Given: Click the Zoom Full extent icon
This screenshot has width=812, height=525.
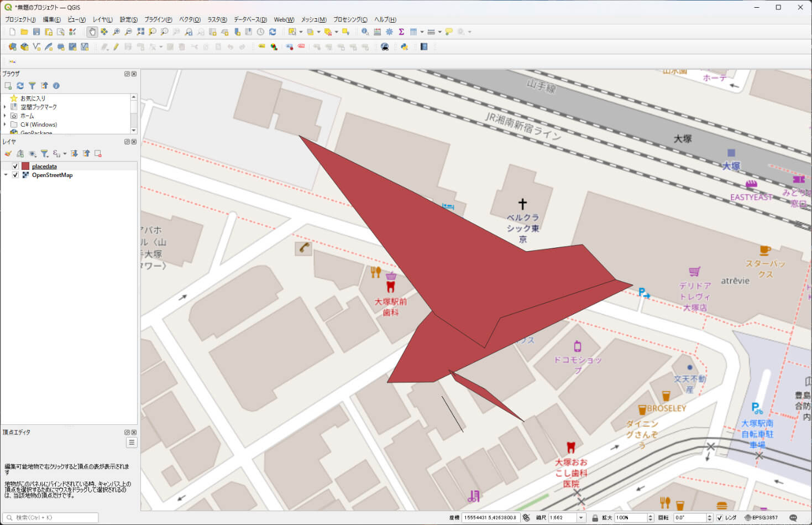Looking at the screenshot, I should [x=140, y=32].
